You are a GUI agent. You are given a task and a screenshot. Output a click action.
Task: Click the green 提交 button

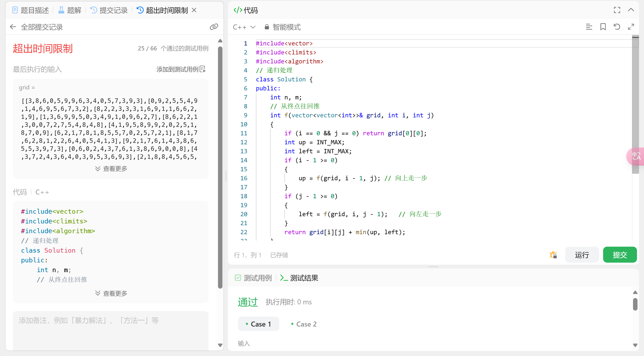tap(620, 255)
